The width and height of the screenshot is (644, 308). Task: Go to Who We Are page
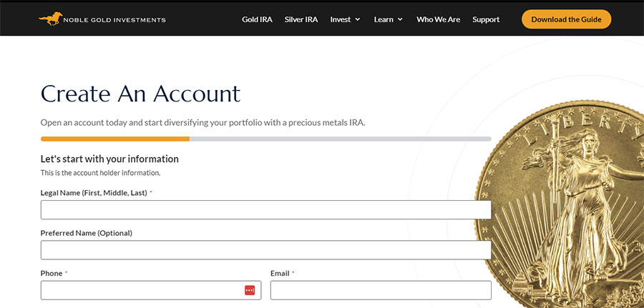click(x=438, y=19)
